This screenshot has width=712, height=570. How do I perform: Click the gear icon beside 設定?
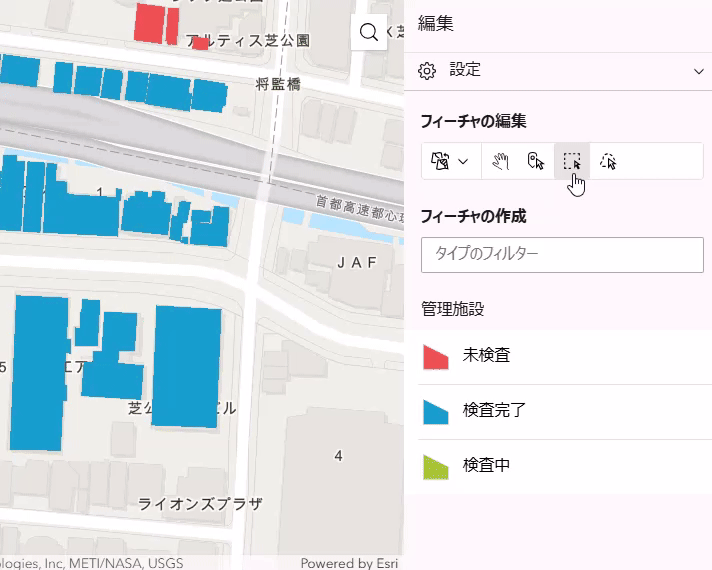coord(427,71)
